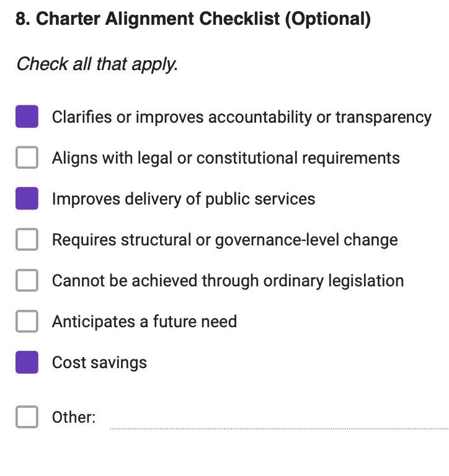Click the 'Requires structural or governance-level change' label text
The width and height of the screenshot is (449, 476).
(x=225, y=240)
